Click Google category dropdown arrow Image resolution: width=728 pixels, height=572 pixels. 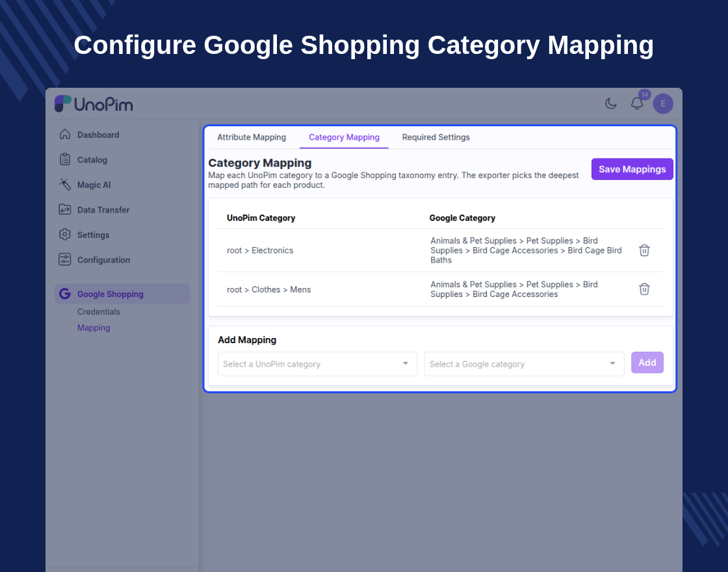click(x=612, y=363)
